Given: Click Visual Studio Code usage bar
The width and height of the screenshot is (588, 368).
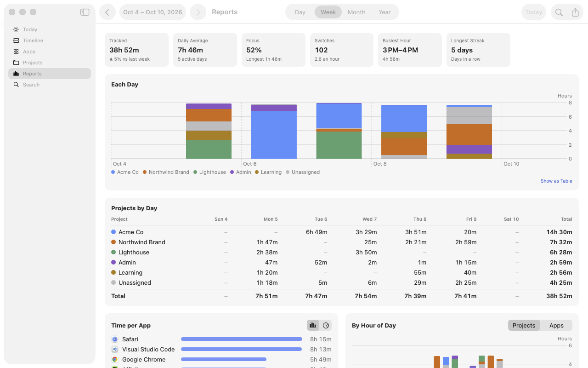Looking at the screenshot, I should pos(241,349).
